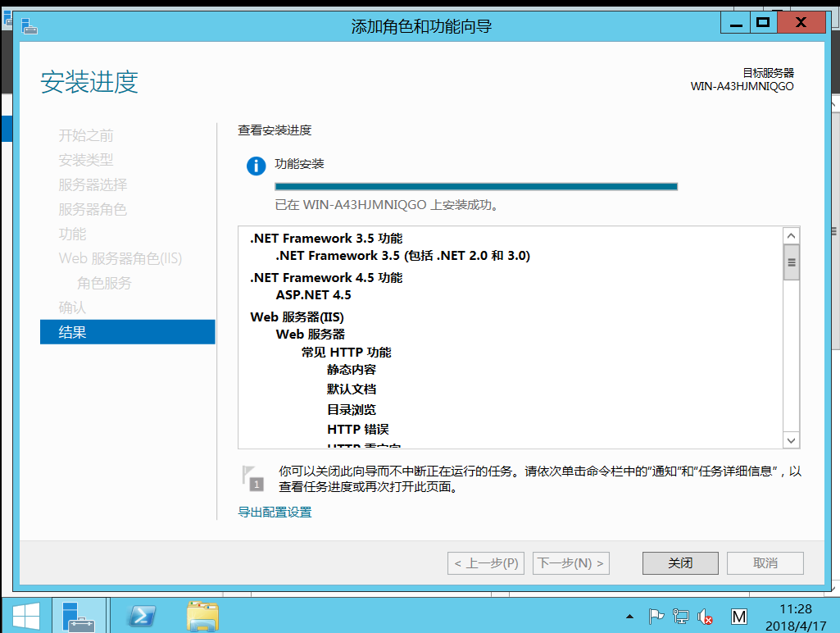
Task: Click the blue info icon beside 功能安装
Action: point(256,166)
